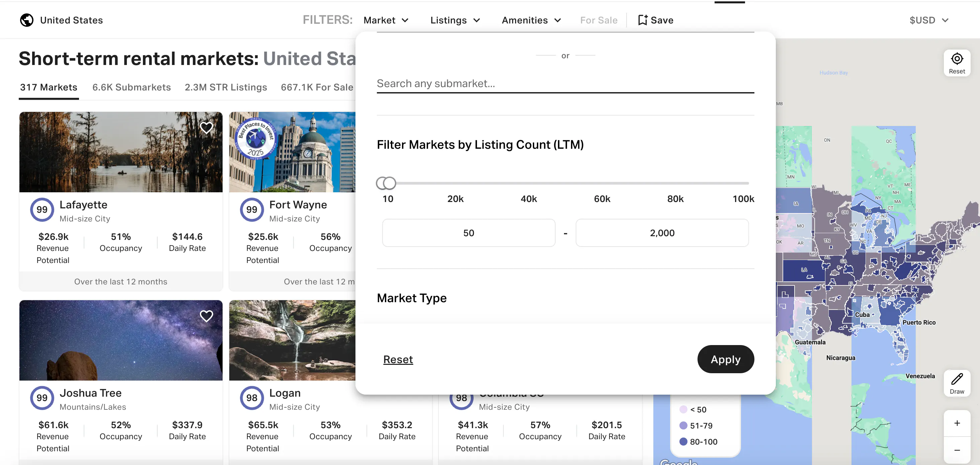Click the < 50 legend color swatch

pyautogui.click(x=683, y=409)
